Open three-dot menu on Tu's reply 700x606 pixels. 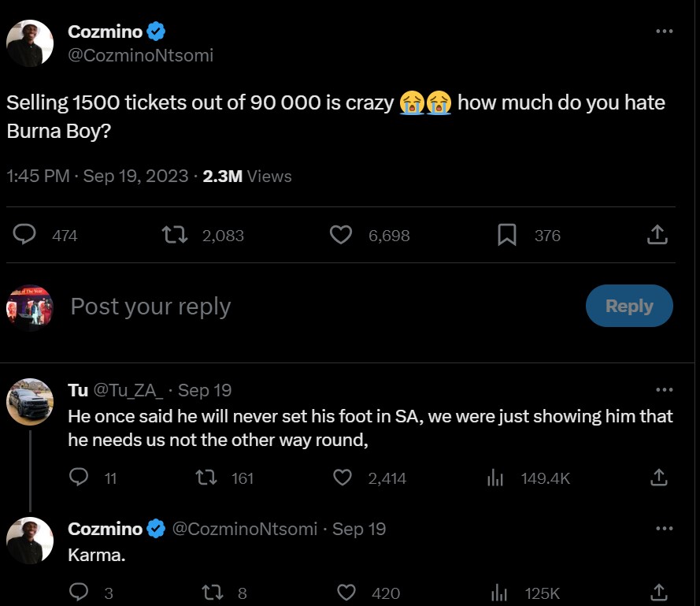[664, 389]
